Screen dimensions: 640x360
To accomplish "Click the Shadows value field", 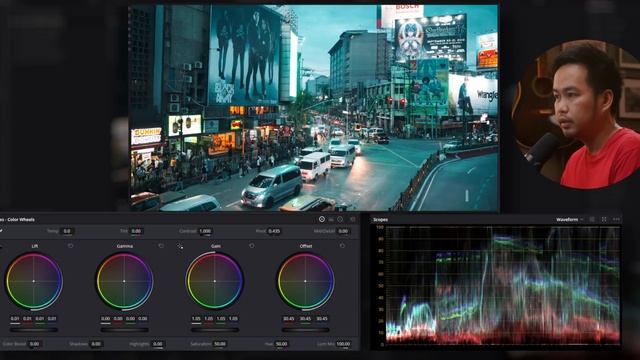I will 96,344.
